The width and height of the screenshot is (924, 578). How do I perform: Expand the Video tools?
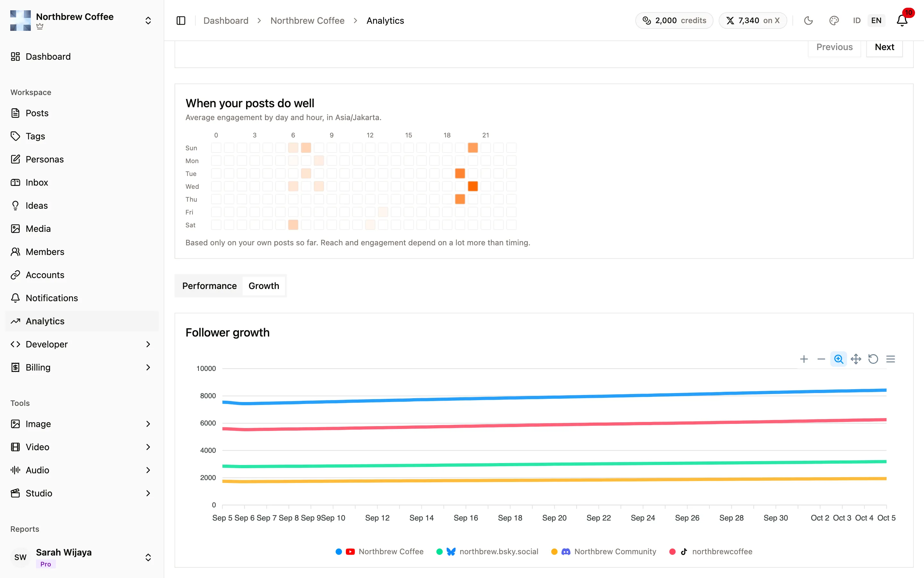tap(82, 447)
